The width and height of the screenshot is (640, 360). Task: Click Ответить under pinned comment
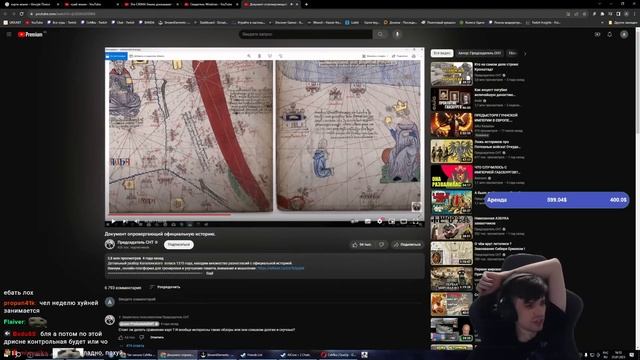[x=157, y=338]
